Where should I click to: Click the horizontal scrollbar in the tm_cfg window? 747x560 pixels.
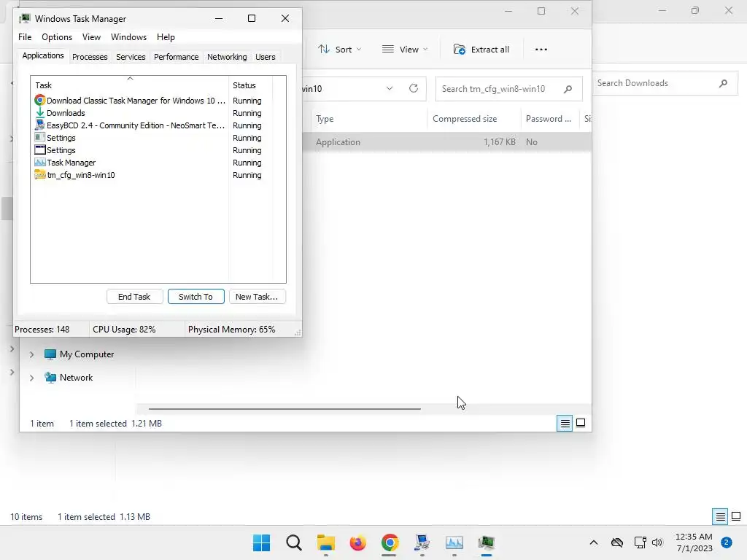(x=285, y=408)
